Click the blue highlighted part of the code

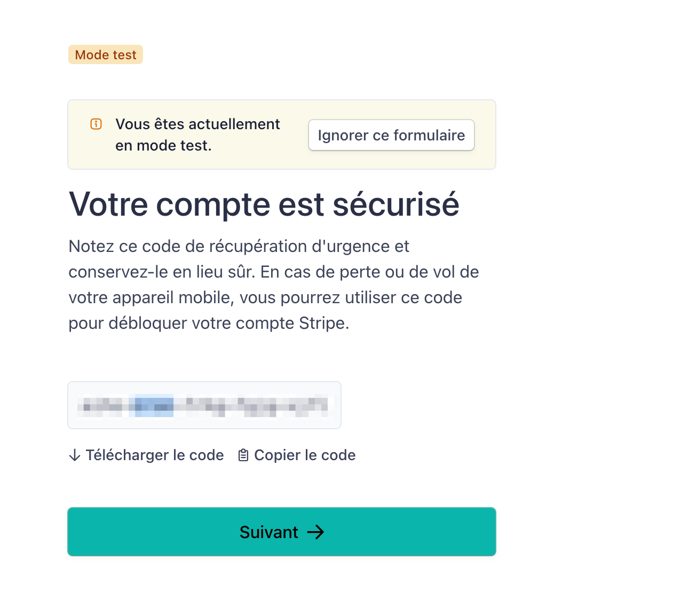click(x=152, y=406)
